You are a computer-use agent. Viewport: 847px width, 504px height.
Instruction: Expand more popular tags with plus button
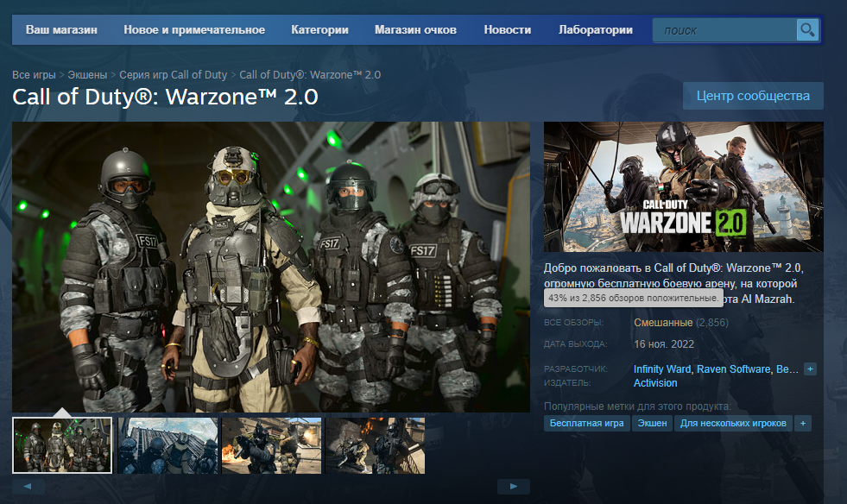click(x=803, y=423)
